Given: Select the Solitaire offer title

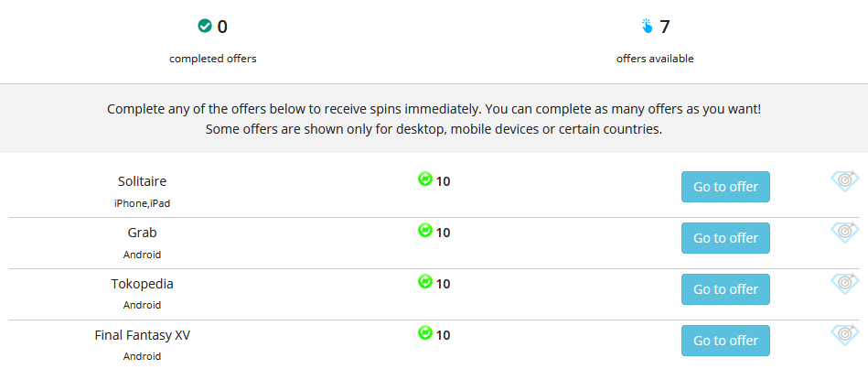Looking at the screenshot, I should pos(143,181).
